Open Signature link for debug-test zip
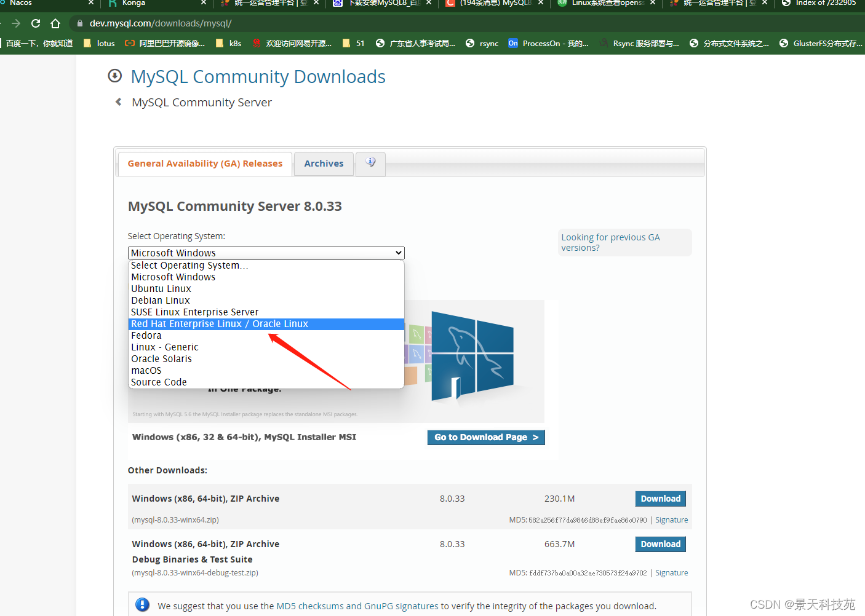 (671, 573)
